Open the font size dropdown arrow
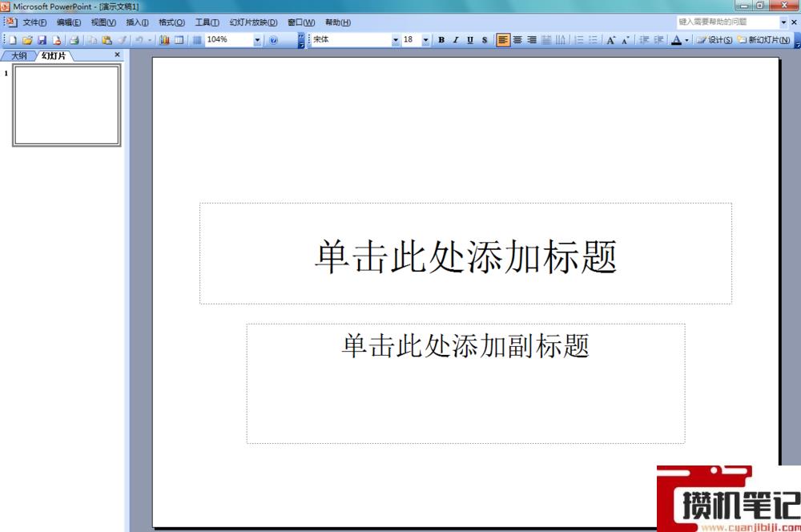The height and width of the screenshot is (532, 801). [425, 40]
